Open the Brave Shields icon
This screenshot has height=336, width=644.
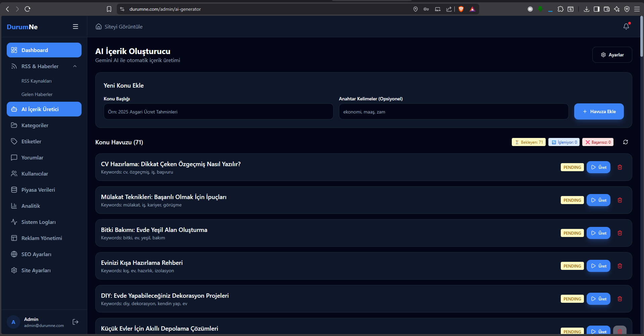click(461, 9)
